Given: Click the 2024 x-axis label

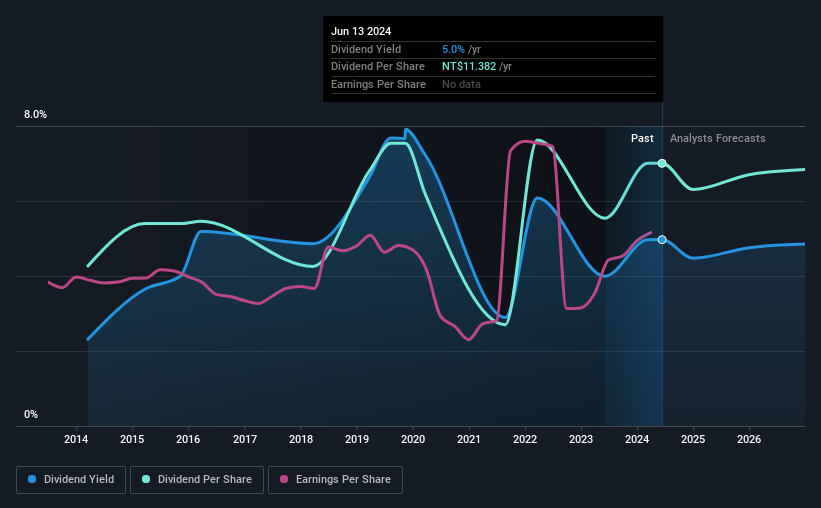Looking at the screenshot, I should [x=637, y=439].
